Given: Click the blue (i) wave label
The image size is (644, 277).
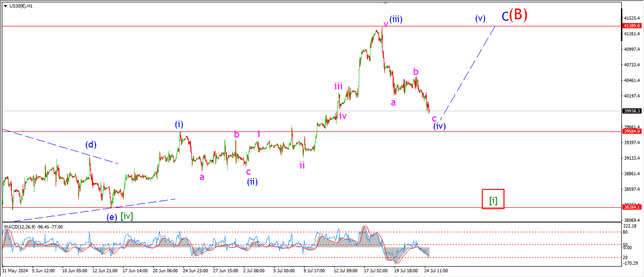Looking at the screenshot, I should point(179,124).
